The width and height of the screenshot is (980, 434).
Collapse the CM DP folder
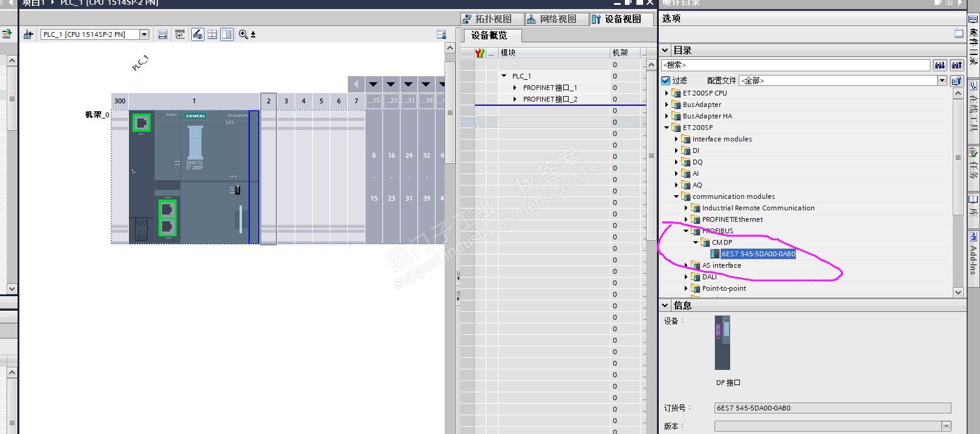(x=696, y=242)
